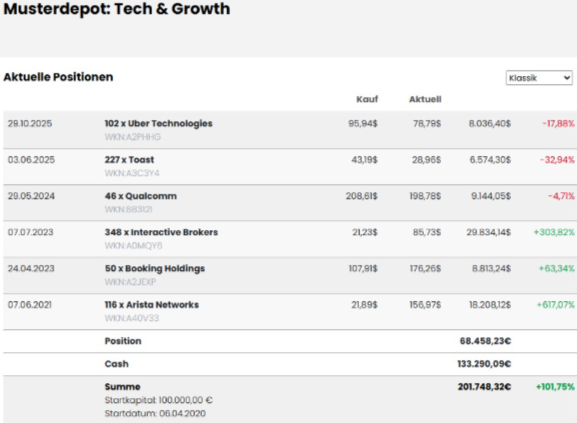Open the 116 x Arista Networks position
This screenshot has width=577, height=423.
(x=152, y=305)
